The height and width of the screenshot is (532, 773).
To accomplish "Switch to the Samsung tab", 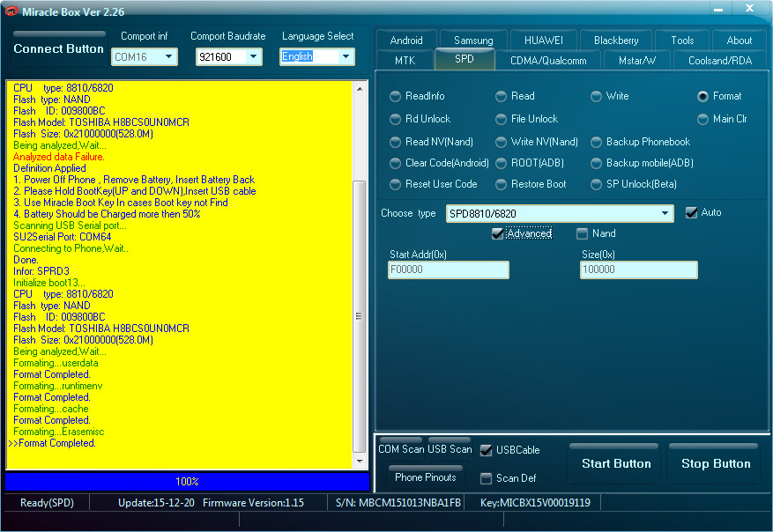I will (473, 41).
